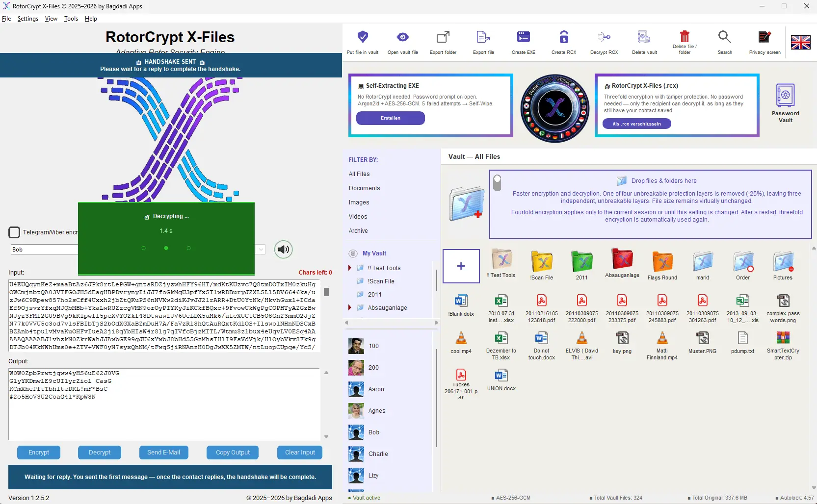Tick the Telegram/Viber encryption checkbox

[x=14, y=232]
